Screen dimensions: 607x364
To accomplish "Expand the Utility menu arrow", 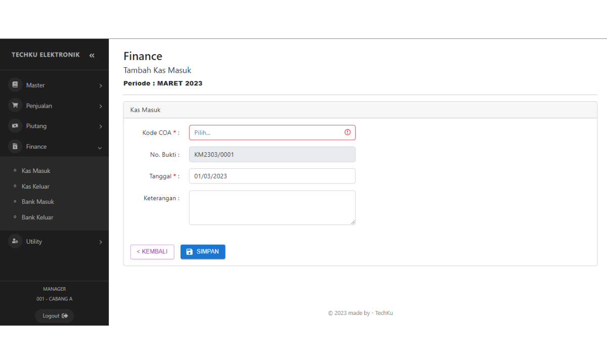I will [x=100, y=242].
